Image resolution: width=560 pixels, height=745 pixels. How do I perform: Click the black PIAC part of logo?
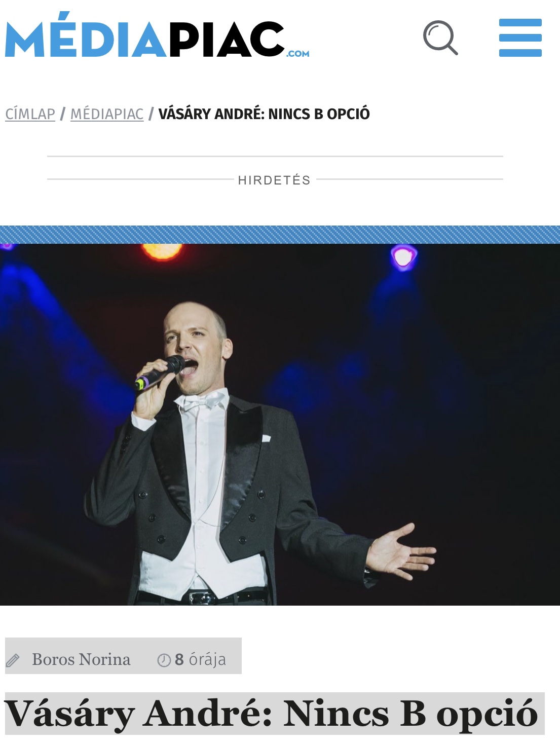click(x=227, y=39)
